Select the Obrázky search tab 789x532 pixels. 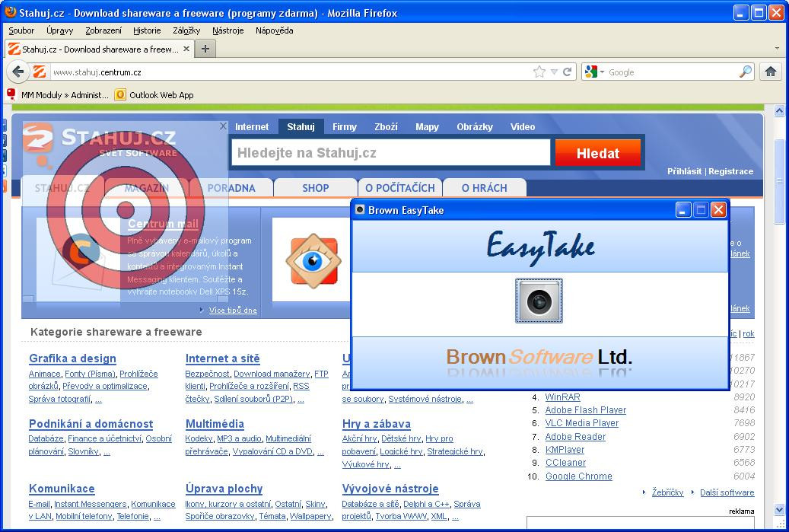(x=475, y=127)
